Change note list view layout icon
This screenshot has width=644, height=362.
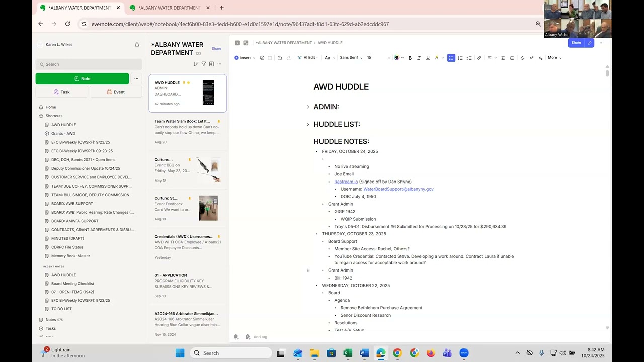(x=211, y=64)
